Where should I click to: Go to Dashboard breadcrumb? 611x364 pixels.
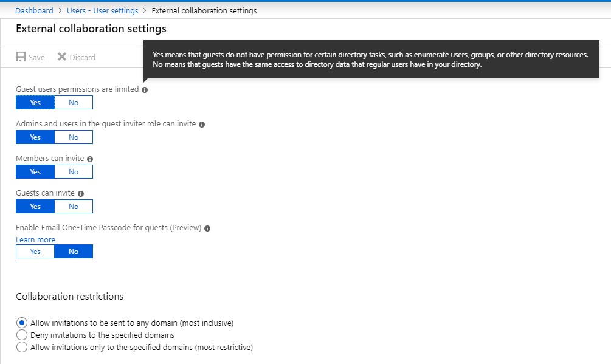click(x=34, y=10)
